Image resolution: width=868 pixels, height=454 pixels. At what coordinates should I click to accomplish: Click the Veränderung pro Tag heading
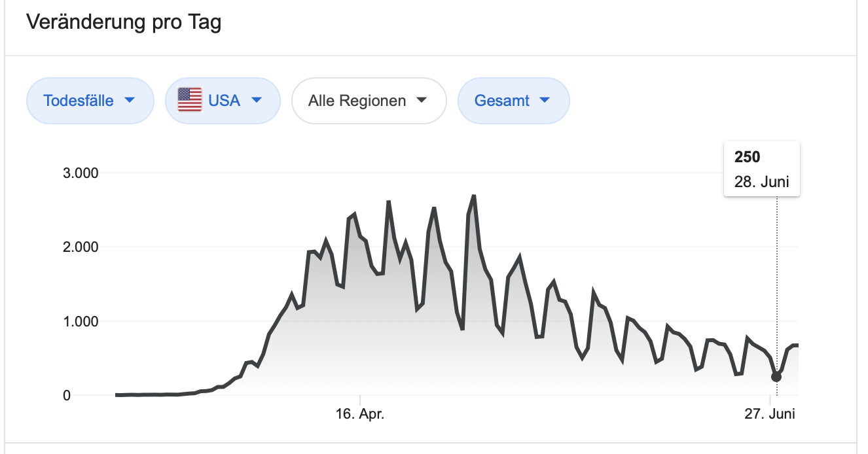pos(124,23)
